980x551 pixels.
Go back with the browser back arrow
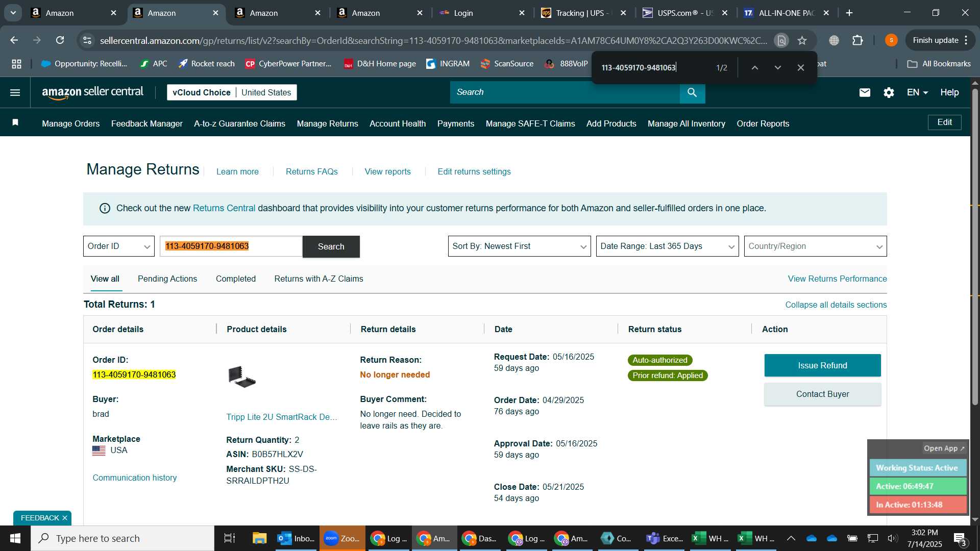[x=14, y=40]
